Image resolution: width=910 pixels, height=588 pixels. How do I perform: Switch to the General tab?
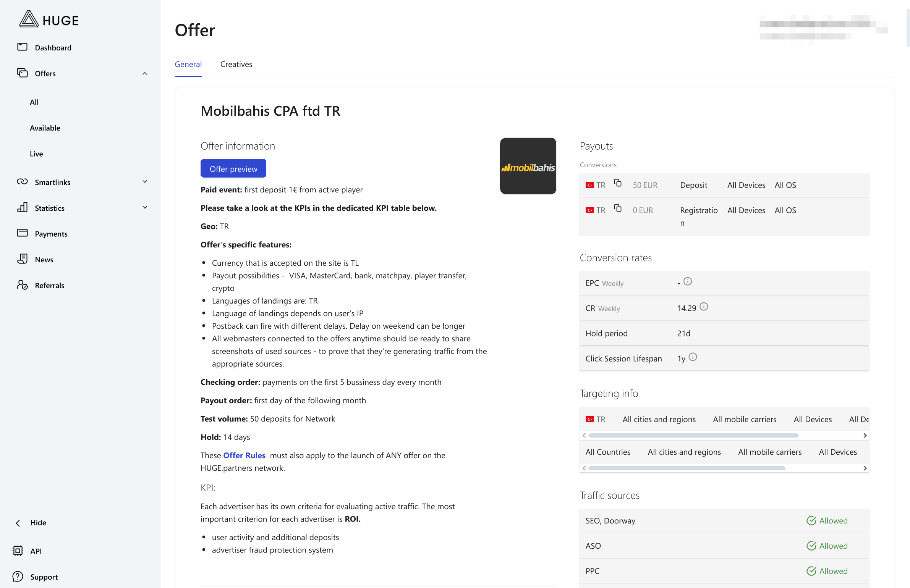[x=188, y=64]
